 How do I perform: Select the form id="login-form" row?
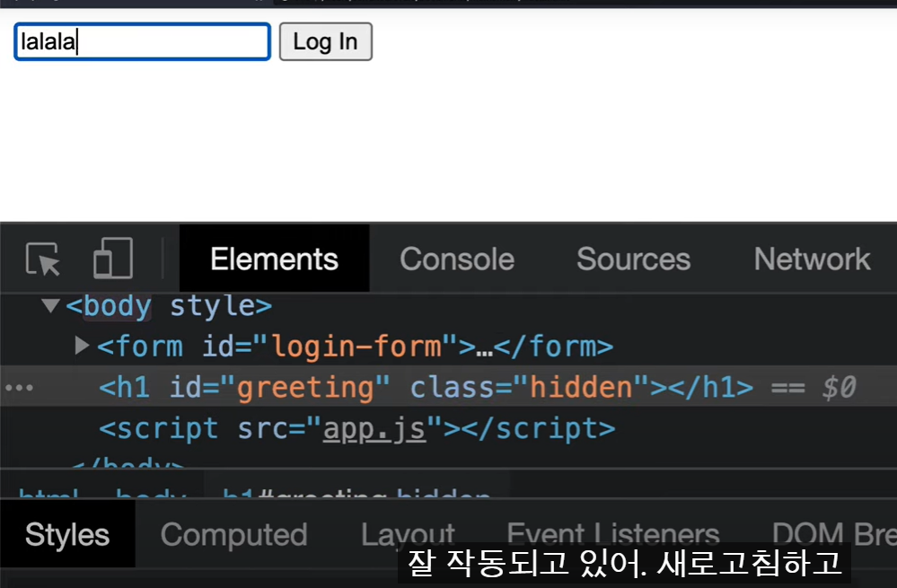click(x=449, y=346)
